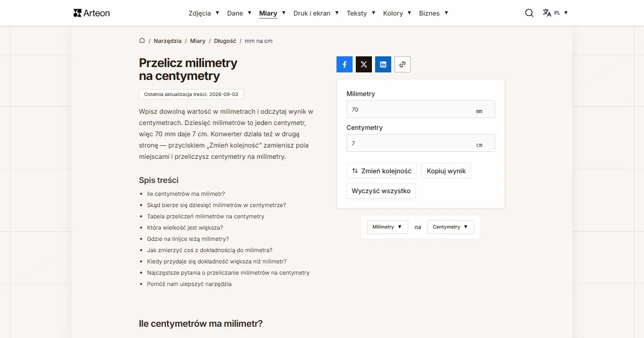This screenshot has width=644, height=338.
Task: Click the Wyczyść wszystko button
Action: [x=381, y=191]
